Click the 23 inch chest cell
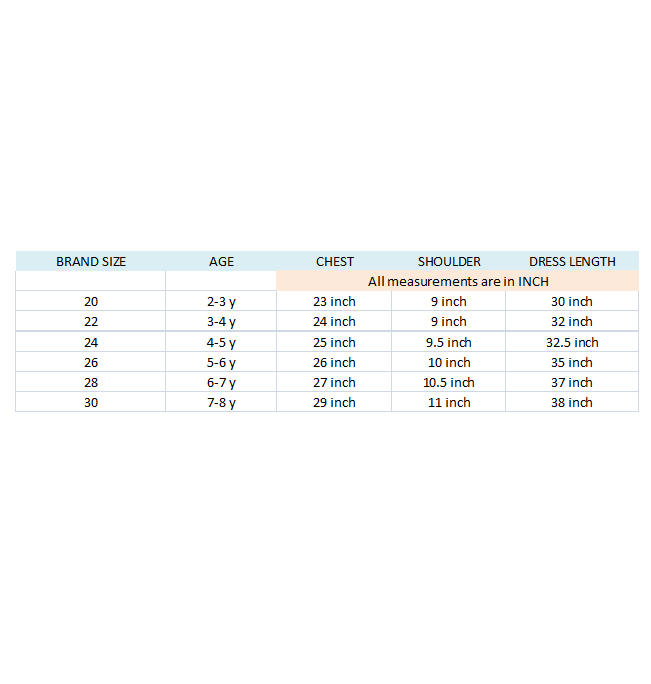Image resolution: width=651 pixels, height=684 pixels. click(x=334, y=301)
